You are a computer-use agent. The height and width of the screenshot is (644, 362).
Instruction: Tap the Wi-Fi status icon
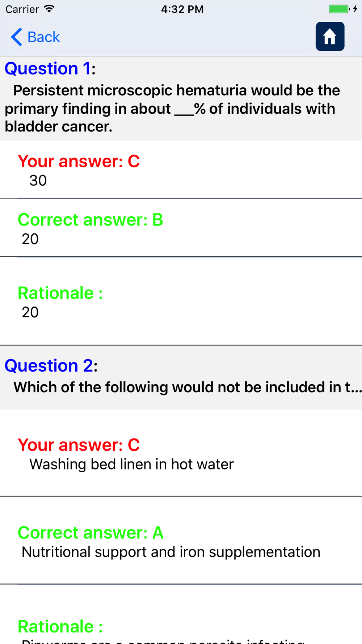coord(49,9)
